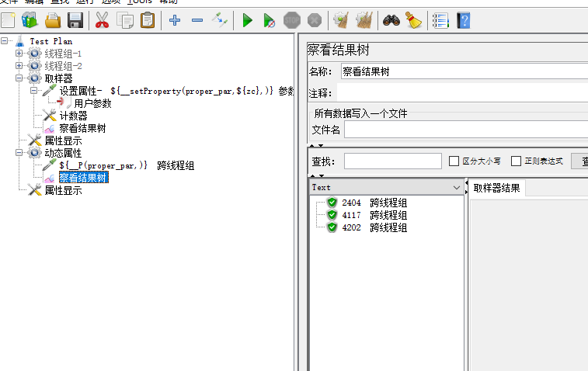This screenshot has height=371, width=588.
Task: Open the help question mark icon
Action: click(464, 20)
